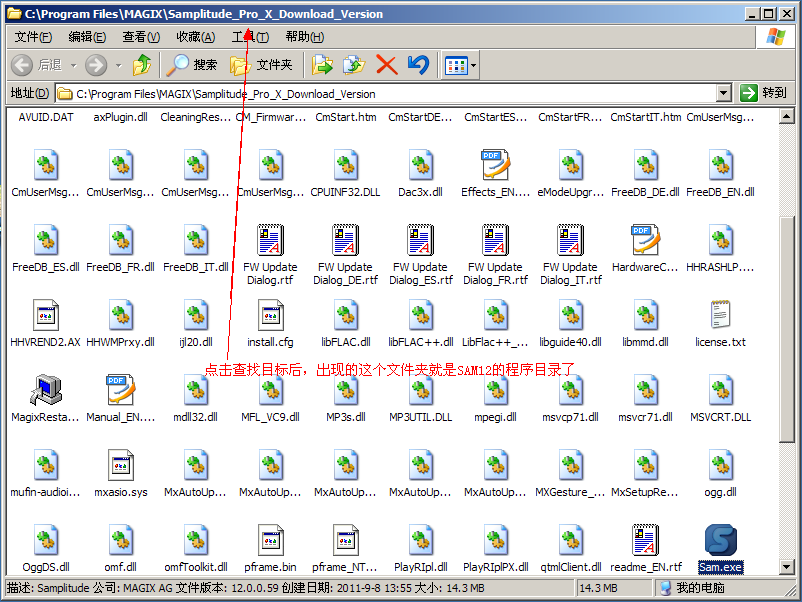This screenshot has height=602, width=802.
Task: Select the ijl20.dll file icon
Action: [195, 315]
